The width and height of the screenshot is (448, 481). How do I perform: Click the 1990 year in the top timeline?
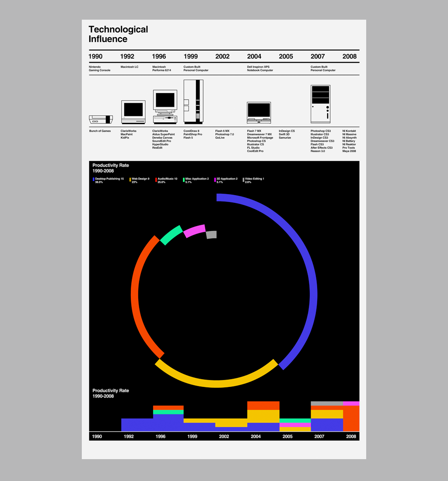click(95, 56)
